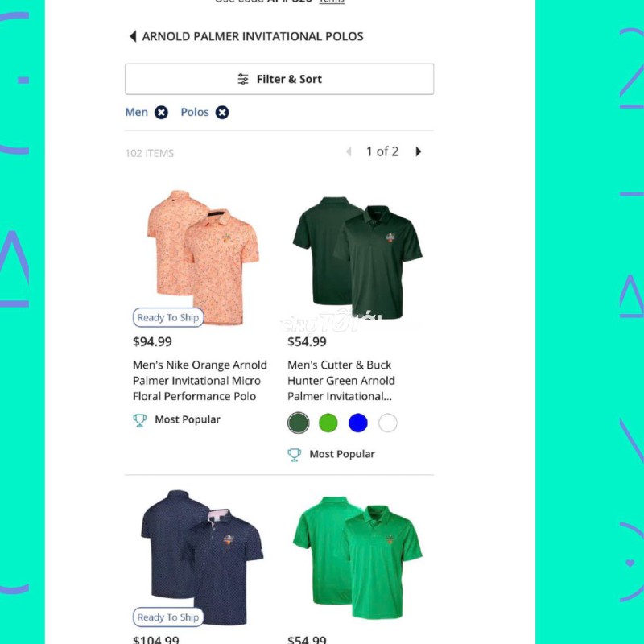View the navy polo product image
Viewport: 644px width, 644px height.
[202, 557]
